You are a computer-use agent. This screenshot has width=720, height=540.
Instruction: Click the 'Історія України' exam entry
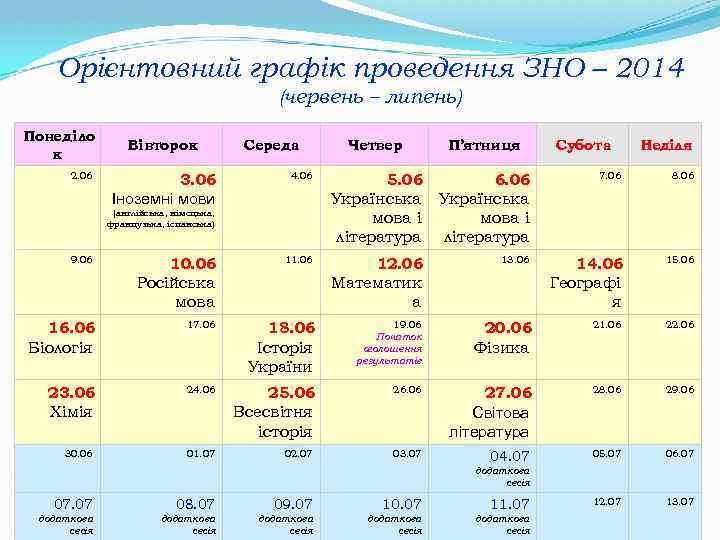click(x=280, y=357)
